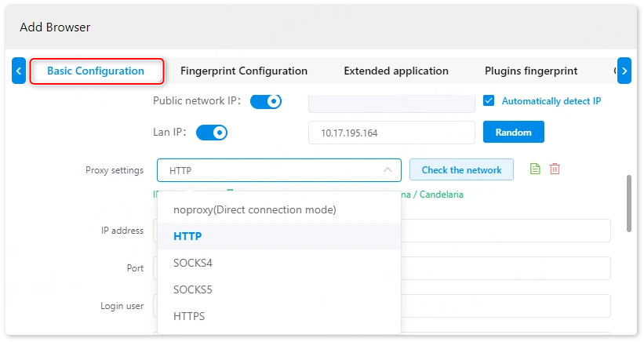The image size is (644, 342).
Task: Click the red trash delete icon
Action: coord(555,169)
